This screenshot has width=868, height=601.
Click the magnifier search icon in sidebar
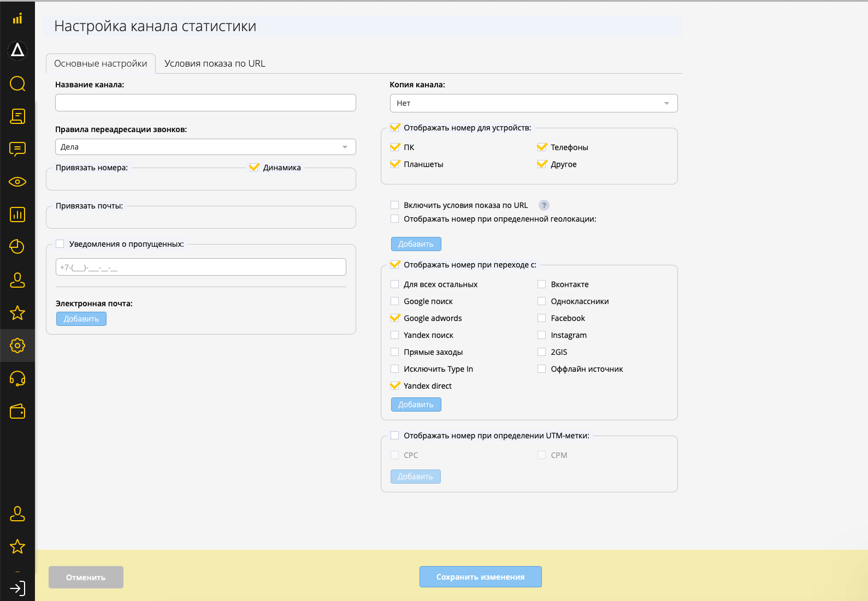pyautogui.click(x=17, y=84)
